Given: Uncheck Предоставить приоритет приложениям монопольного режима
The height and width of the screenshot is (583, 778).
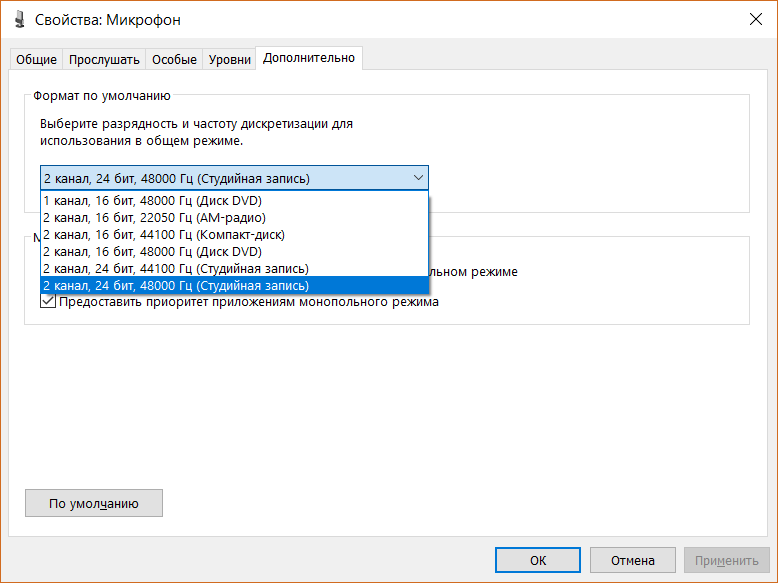Looking at the screenshot, I should pos(48,301).
